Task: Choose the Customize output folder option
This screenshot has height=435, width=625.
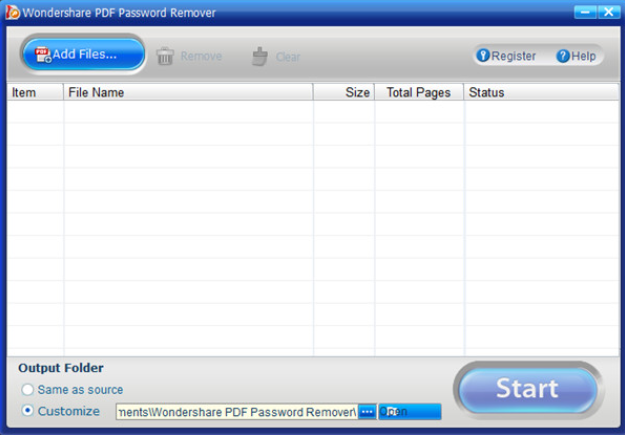Action: [x=28, y=411]
